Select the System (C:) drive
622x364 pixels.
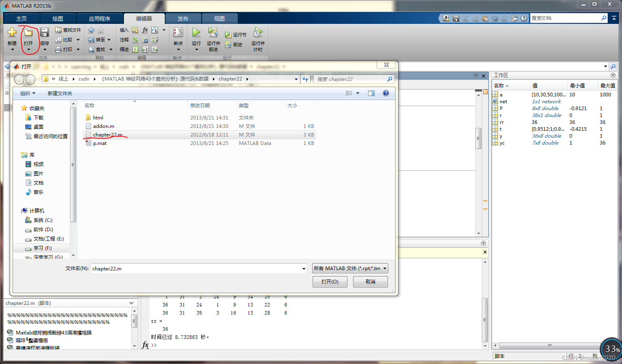43,220
